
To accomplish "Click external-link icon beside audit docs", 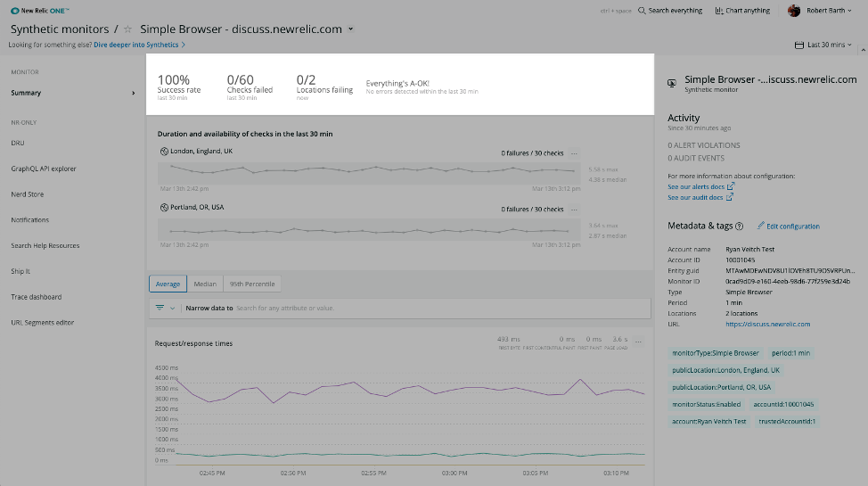I will 730,197.
